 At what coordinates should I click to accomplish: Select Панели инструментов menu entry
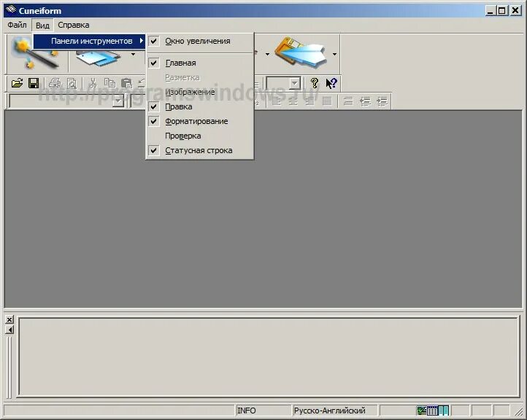90,41
